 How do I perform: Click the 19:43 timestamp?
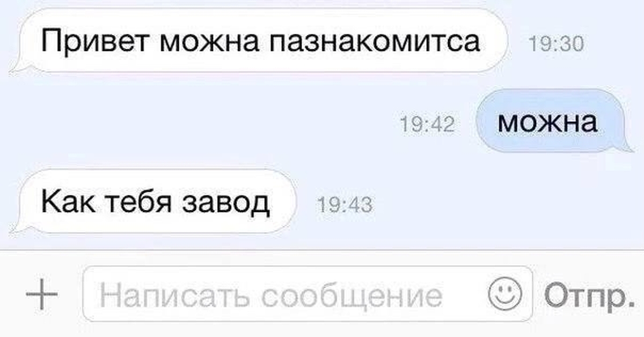point(345,205)
